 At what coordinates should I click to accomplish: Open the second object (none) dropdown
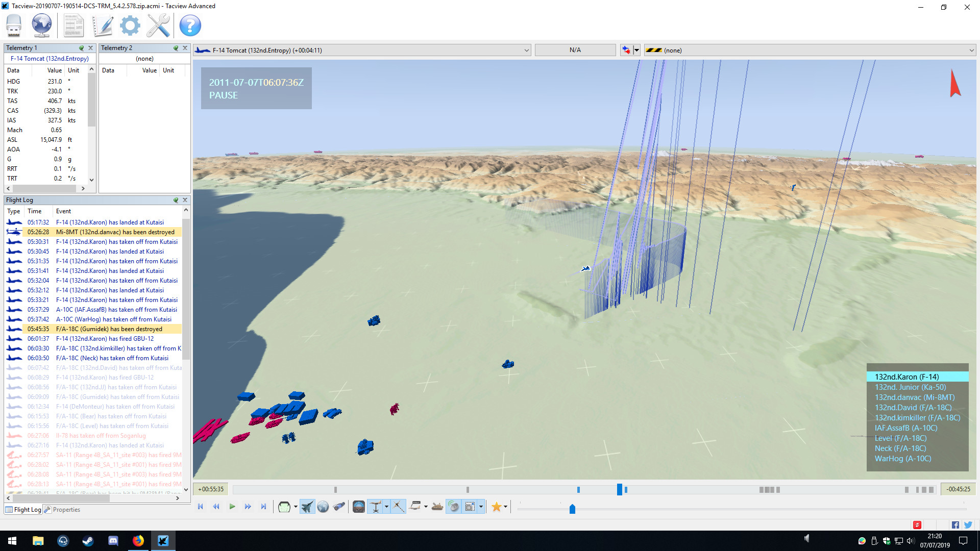[971, 50]
